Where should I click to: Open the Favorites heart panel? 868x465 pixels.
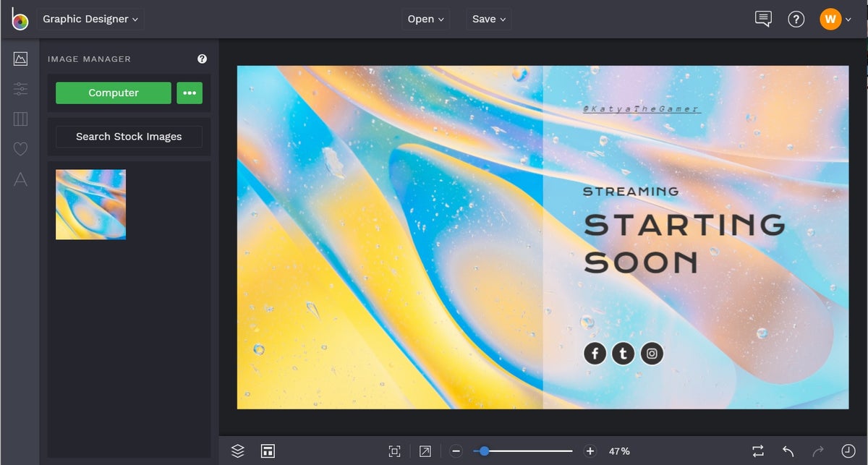pyautogui.click(x=20, y=149)
